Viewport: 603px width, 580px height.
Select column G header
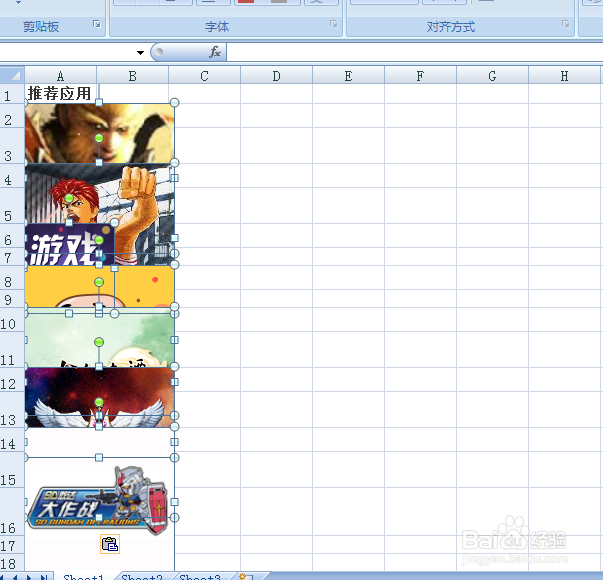click(492, 76)
